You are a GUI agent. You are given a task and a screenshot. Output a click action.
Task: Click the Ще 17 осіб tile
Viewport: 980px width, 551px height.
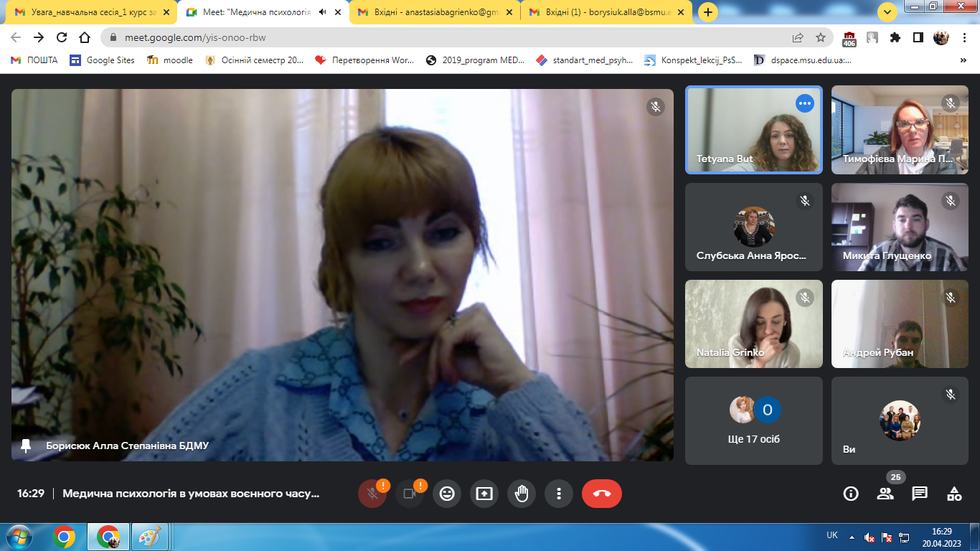coord(753,421)
